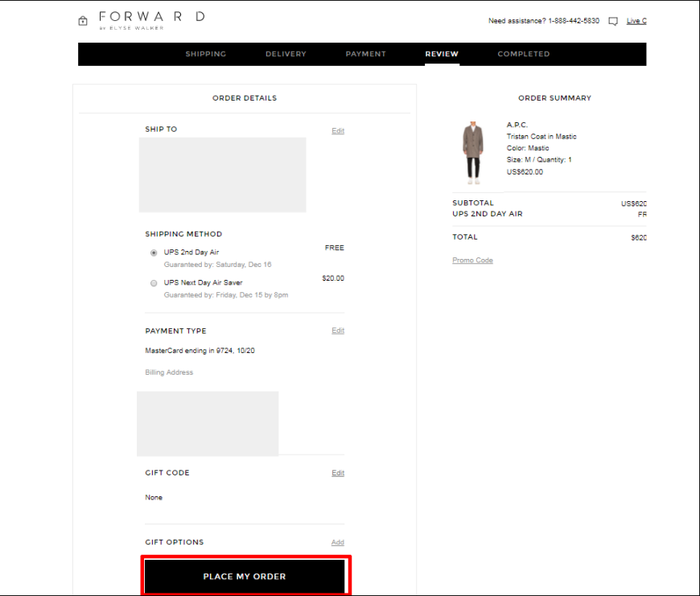The height and width of the screenshot is (596, 700).
Task: Select UPS 2nd Day Air shipping
Action: point(154,253)
